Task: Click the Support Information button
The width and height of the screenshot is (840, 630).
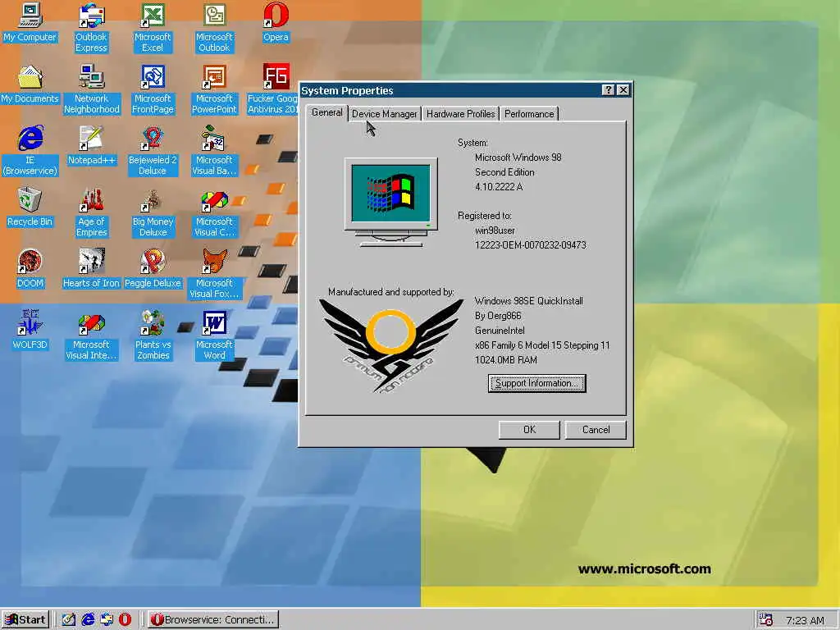Action: coord(536,383)
